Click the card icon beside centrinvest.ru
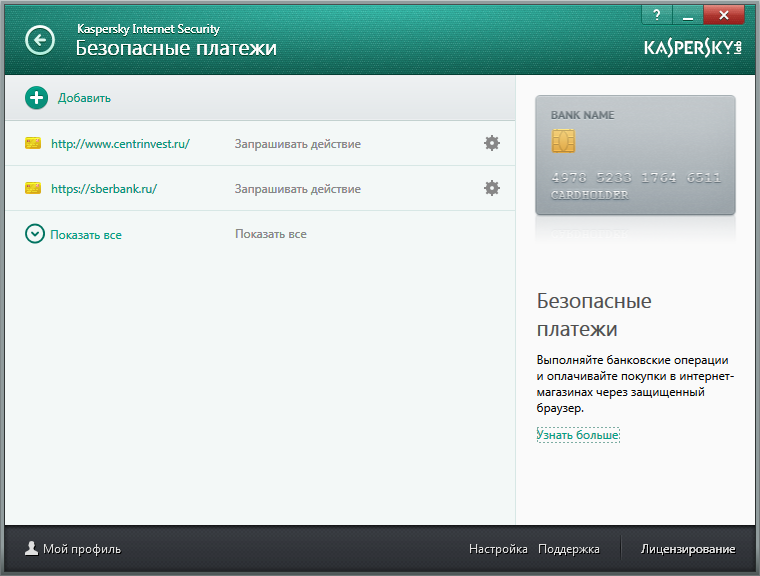This screenshot has height=576, width=760. (x=33, y=143)
